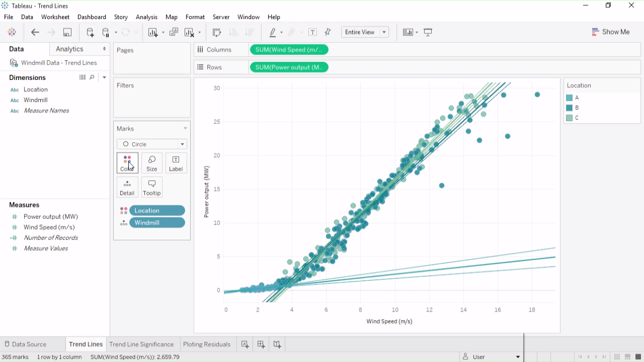Open the Clear Sheet dropdown arrow
The width and height of the screenshot is (644, 362).
pyautogui.click(x=199, y=33)
